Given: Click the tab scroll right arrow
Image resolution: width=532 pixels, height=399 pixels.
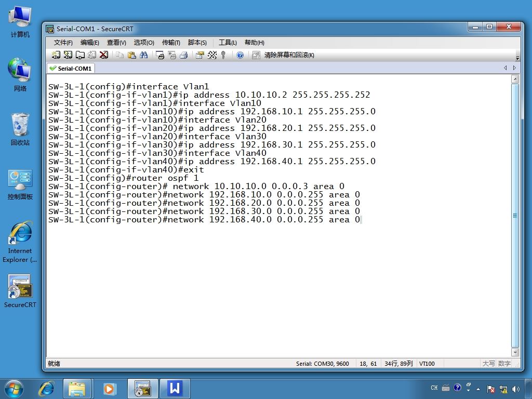Looking at the screenshot, I should (515, 68).
